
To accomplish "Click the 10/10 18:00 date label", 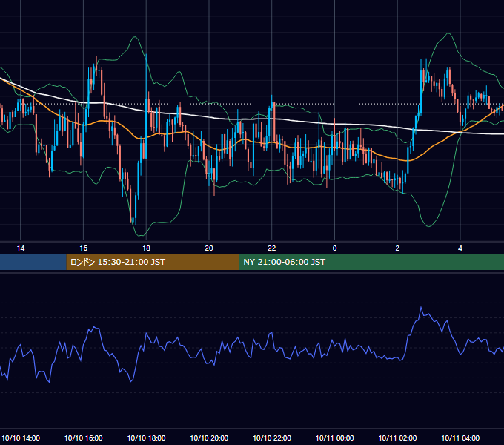I will (x=146, y=438).
